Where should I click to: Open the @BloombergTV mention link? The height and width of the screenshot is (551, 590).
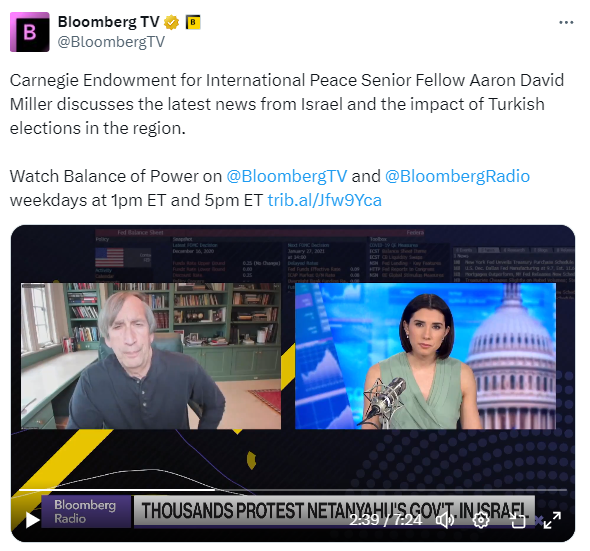click(286, 176)
